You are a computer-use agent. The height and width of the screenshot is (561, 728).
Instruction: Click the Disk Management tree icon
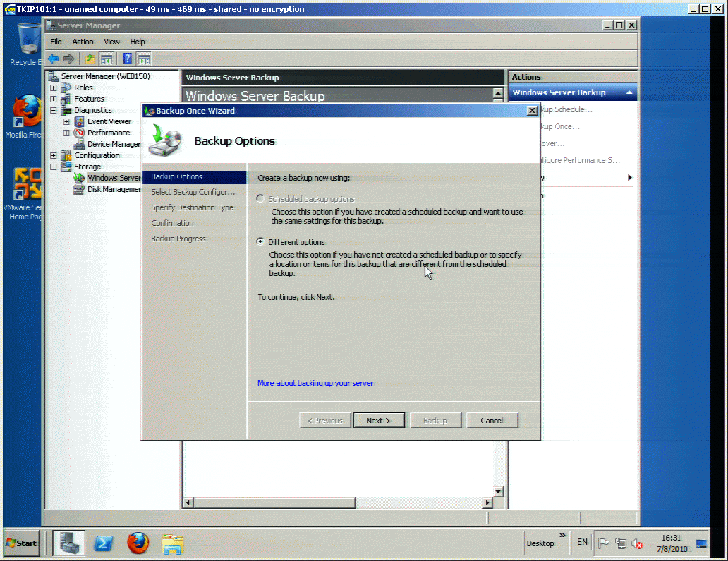point(80,189)
